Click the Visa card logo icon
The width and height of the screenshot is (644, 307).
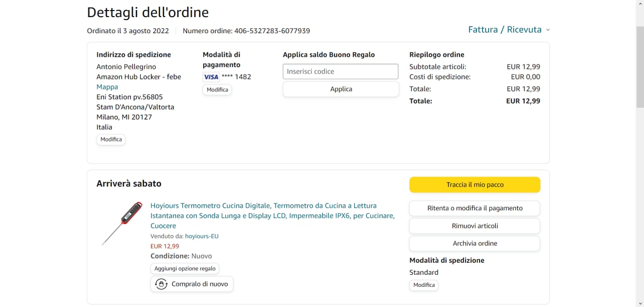click(x=211, y=77)
